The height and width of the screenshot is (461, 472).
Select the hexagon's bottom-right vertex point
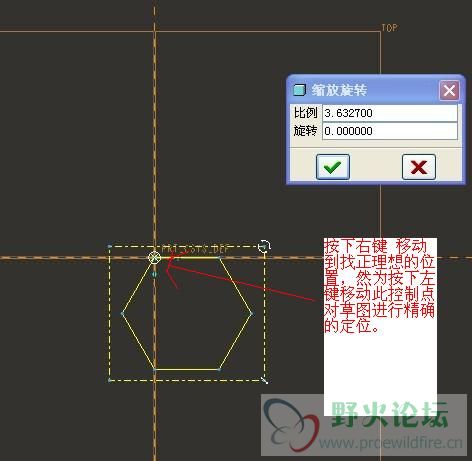click(x=219, y=369)
